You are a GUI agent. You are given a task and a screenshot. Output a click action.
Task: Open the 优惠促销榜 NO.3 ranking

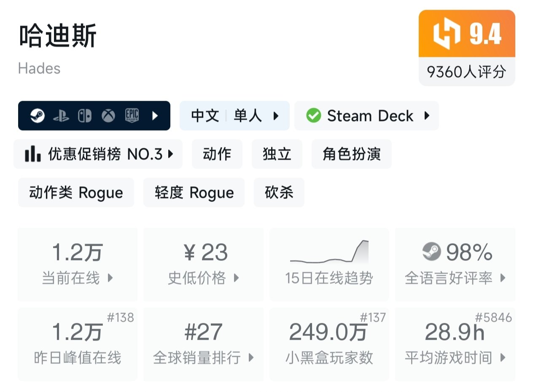(x=98, y=154)
